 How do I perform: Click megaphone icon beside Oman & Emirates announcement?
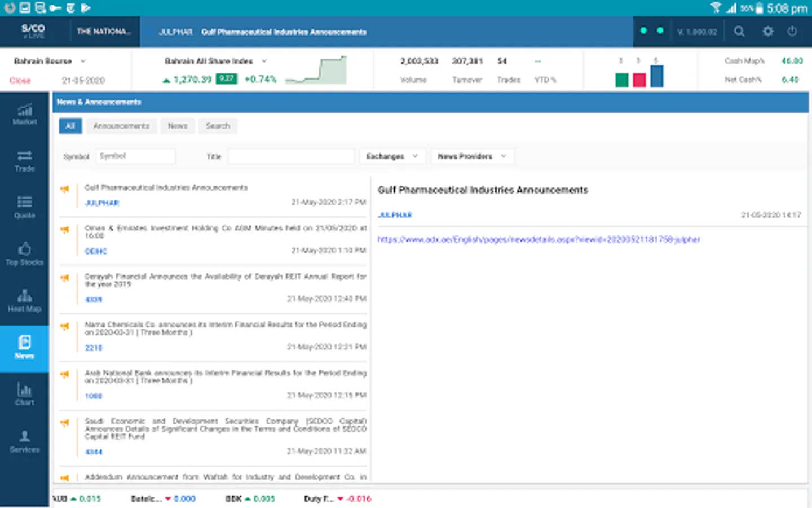pyautogui.click(x=65, y=229)
